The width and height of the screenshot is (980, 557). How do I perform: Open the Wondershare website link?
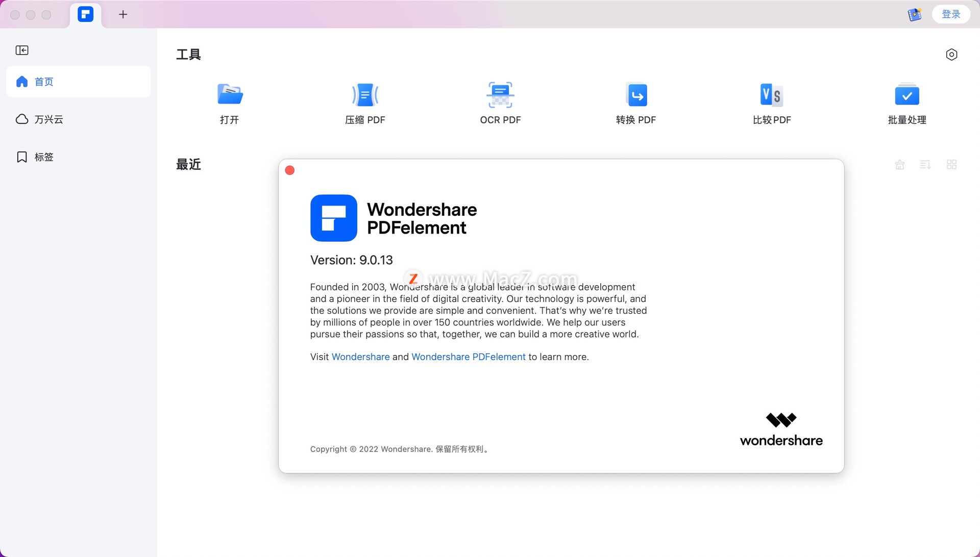360,357
